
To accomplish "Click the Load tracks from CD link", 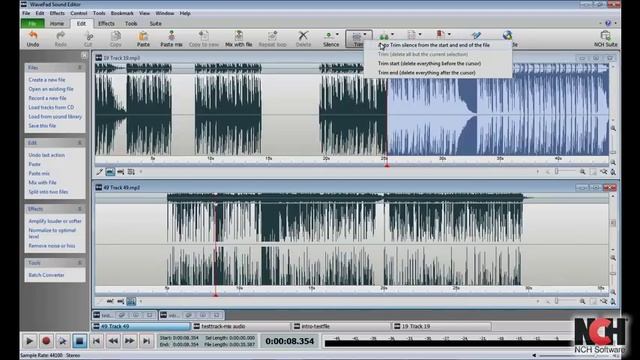I will (51, 107).
